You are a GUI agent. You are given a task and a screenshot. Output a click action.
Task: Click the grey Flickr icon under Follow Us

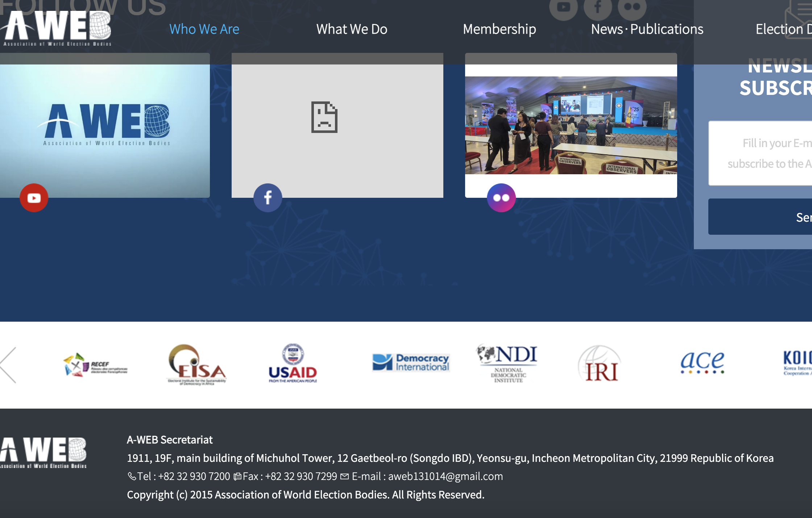coord(632,7)
